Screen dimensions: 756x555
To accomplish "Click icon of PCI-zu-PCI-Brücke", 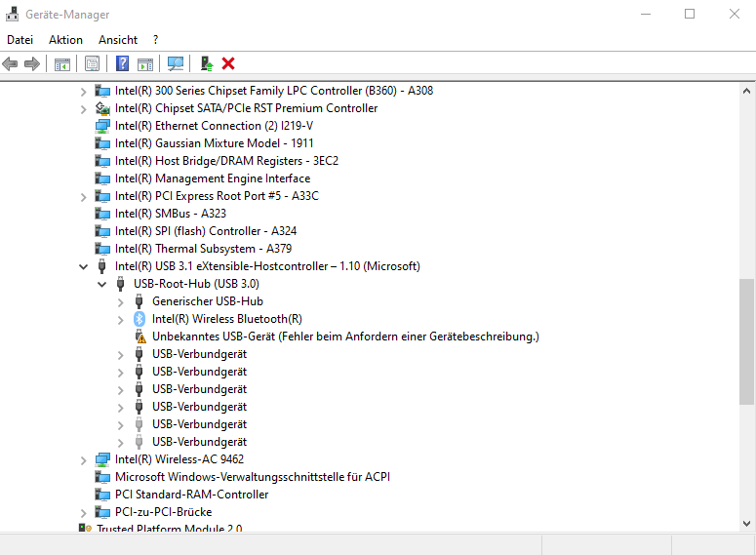I will tap(102, 512).
